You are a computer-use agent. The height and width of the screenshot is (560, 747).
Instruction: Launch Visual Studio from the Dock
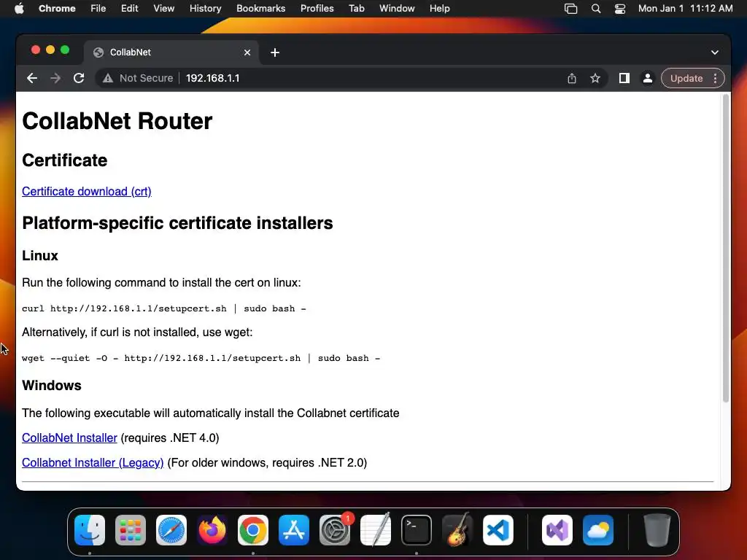pyautogui.click(x=557, y=530)
